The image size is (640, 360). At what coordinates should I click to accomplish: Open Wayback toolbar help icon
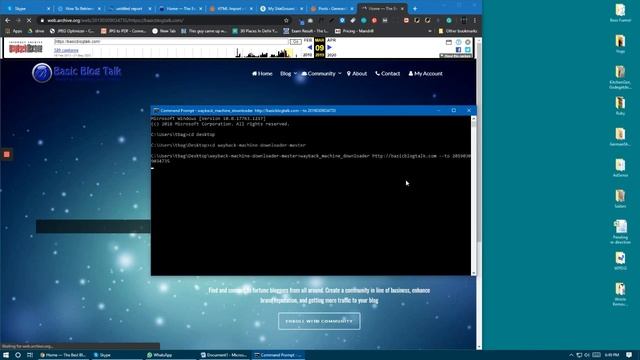(458, 42)
